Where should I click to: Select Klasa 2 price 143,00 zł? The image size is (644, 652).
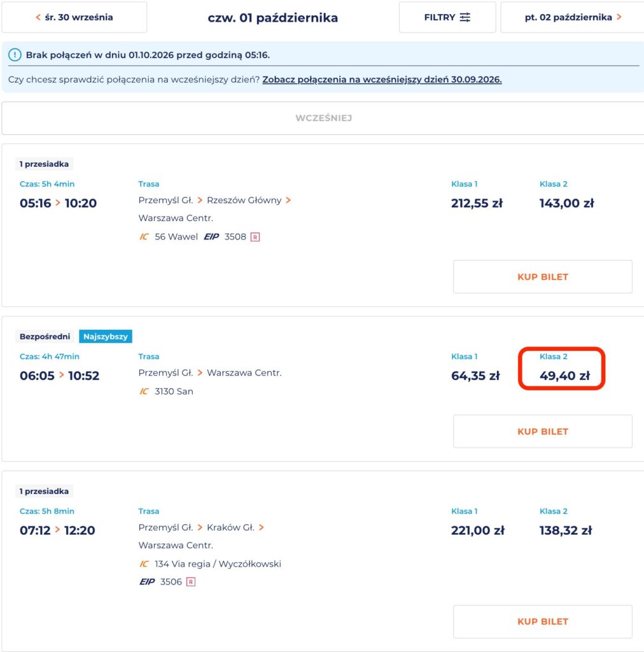pyautogui.click(x=566, y=203)
